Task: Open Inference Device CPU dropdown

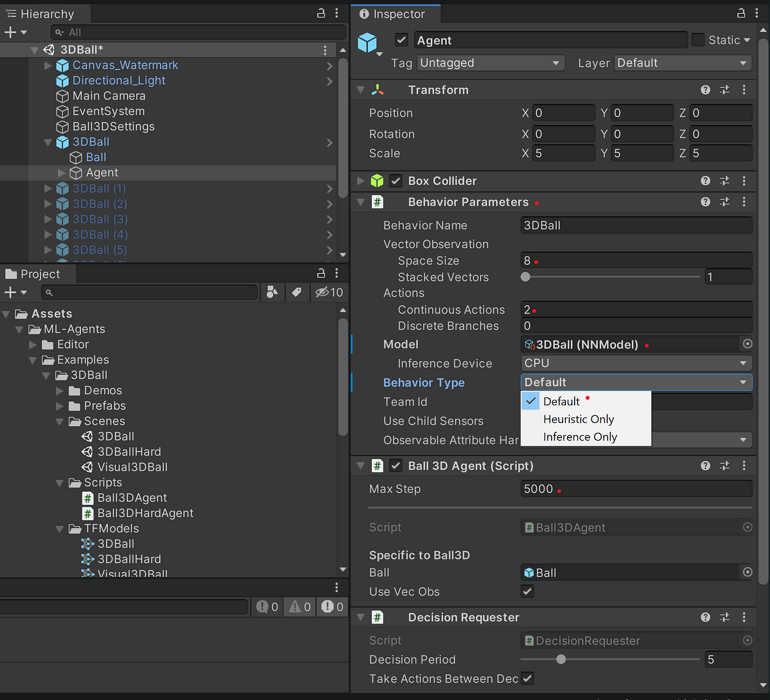Action: (636, 363)
